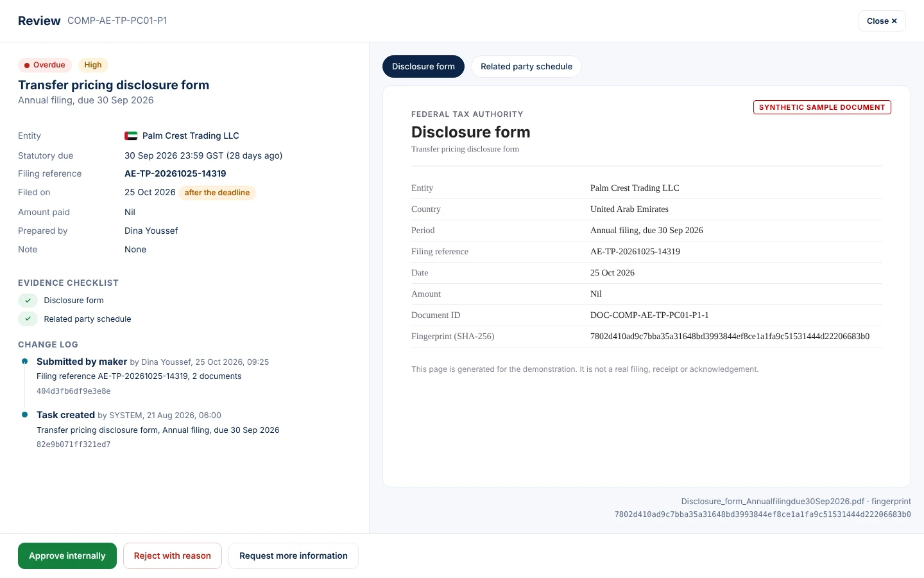Click the Amount paid value Nil

coord(130,213)
